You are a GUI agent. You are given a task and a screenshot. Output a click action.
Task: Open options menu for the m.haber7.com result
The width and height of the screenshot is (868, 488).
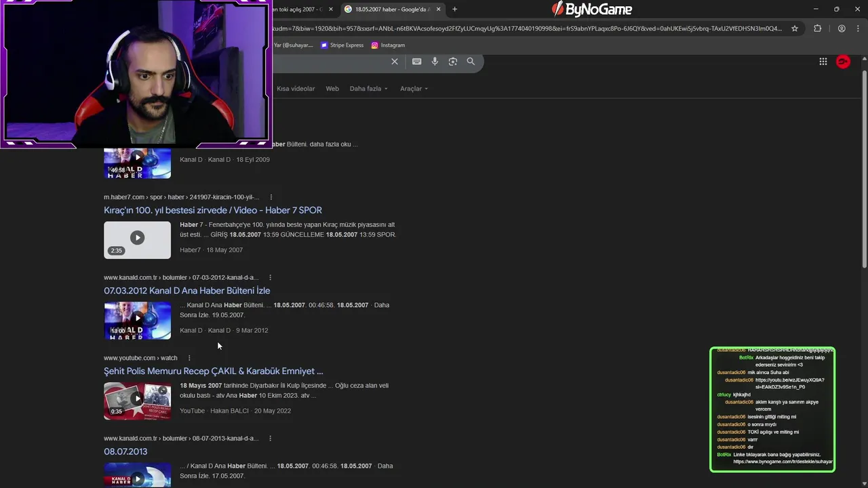[271, 197]
